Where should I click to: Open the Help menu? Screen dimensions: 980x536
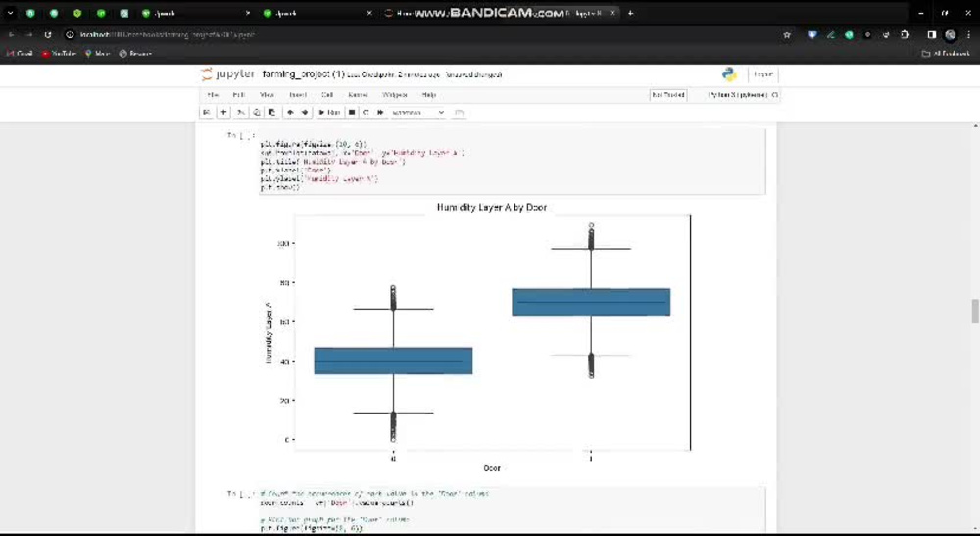(429, 95)
